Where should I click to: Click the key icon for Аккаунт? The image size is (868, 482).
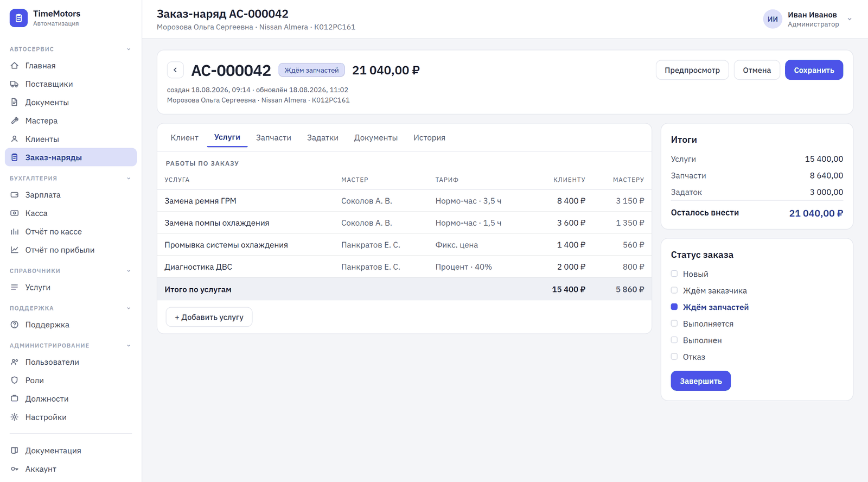tap(15, 470)
